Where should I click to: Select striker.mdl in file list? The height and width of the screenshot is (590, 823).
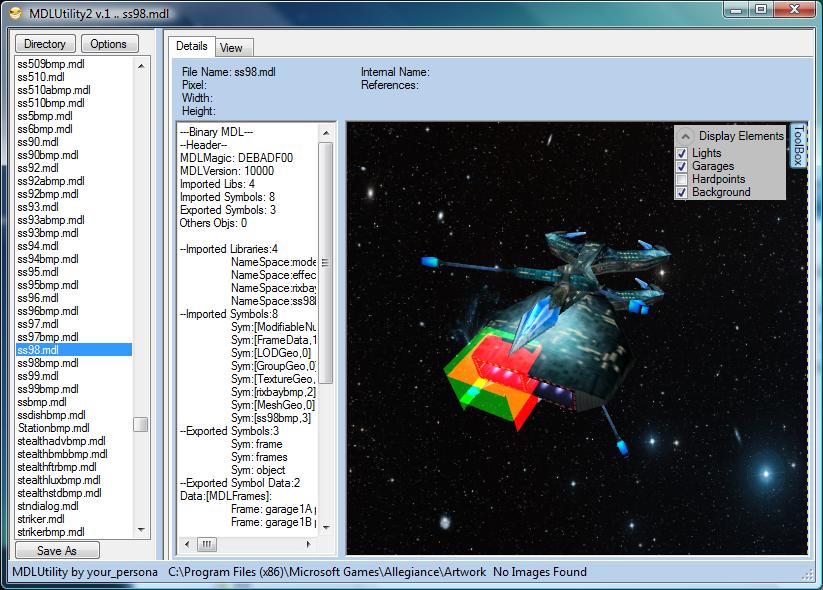(x=41, y=519)
